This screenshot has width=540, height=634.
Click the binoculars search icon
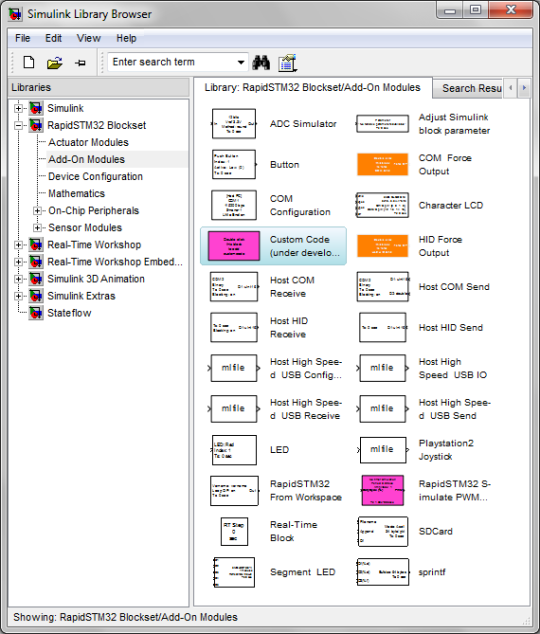tap(261, 62)
